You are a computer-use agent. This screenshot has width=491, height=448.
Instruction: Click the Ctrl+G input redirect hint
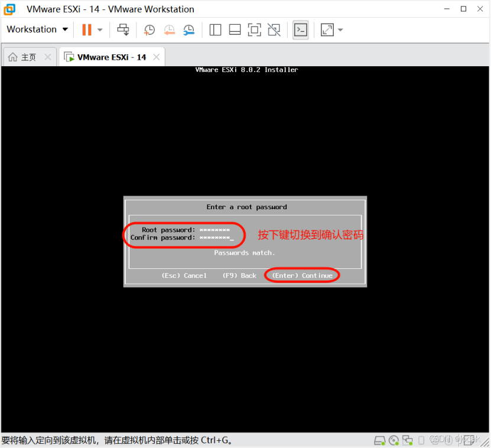click(118, 440)
